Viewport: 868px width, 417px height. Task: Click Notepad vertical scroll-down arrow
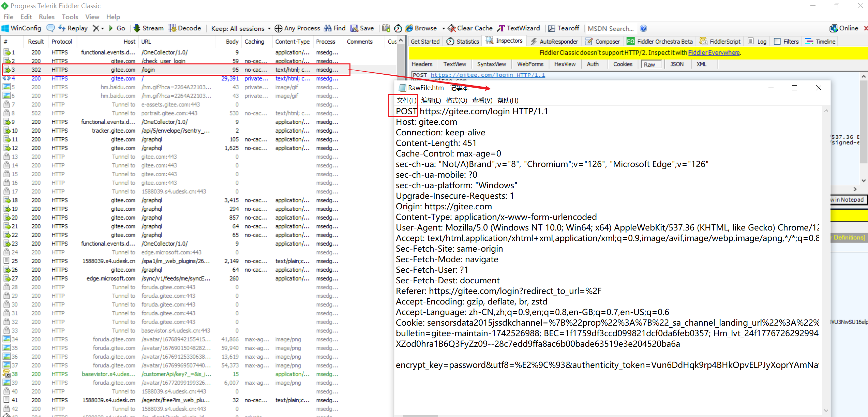pyautogui.click(x=826, y=411)
